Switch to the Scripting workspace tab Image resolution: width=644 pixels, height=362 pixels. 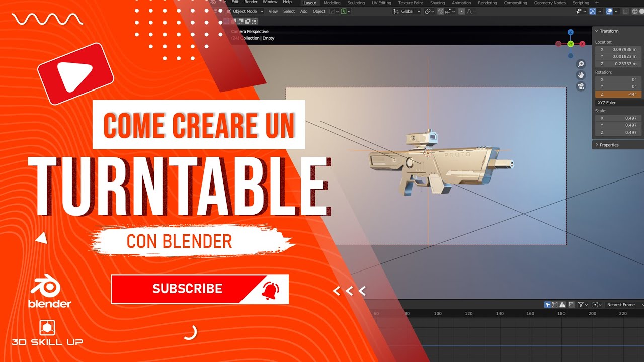coord(581,3)
